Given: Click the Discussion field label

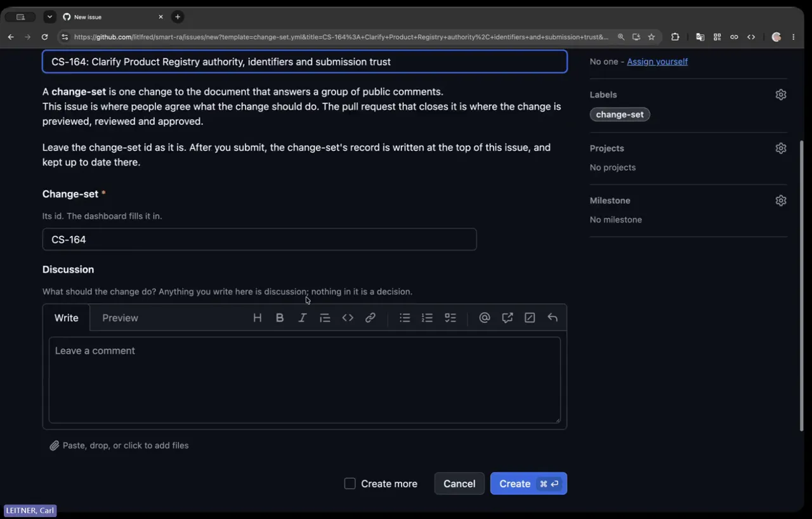Looking at the screenshot, I should [x=68, y=270].
